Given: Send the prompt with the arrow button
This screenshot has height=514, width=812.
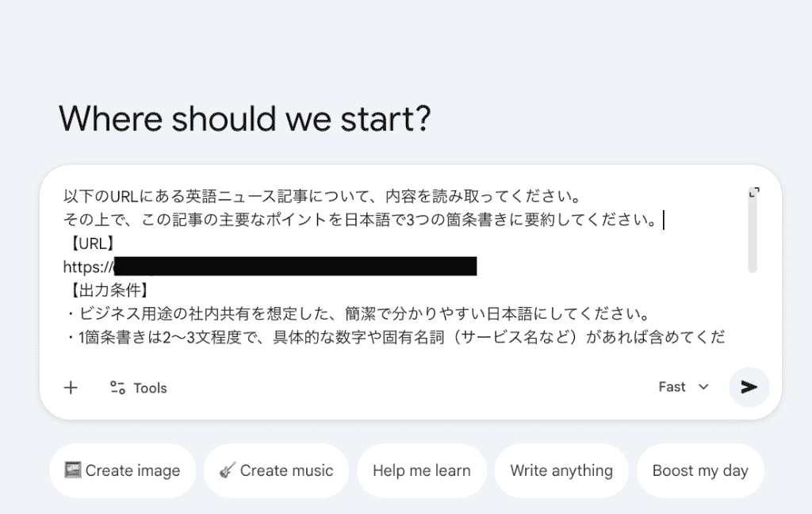Looking at the screenshot, I should [x=749, y=387].
